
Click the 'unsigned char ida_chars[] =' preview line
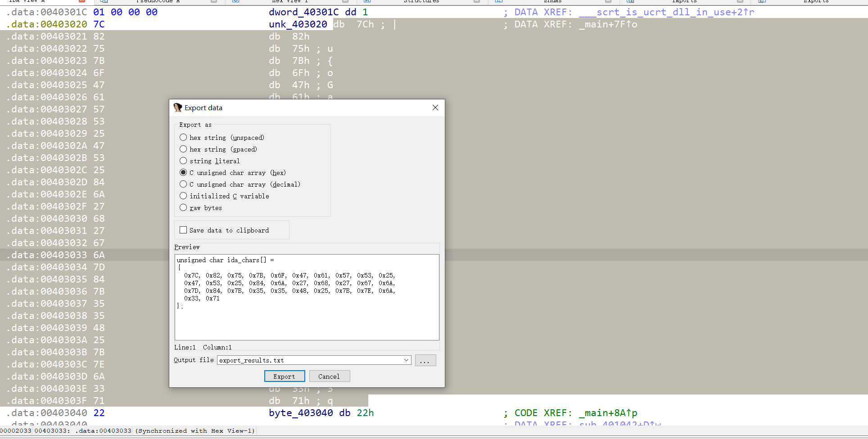(x=226, y=260)
